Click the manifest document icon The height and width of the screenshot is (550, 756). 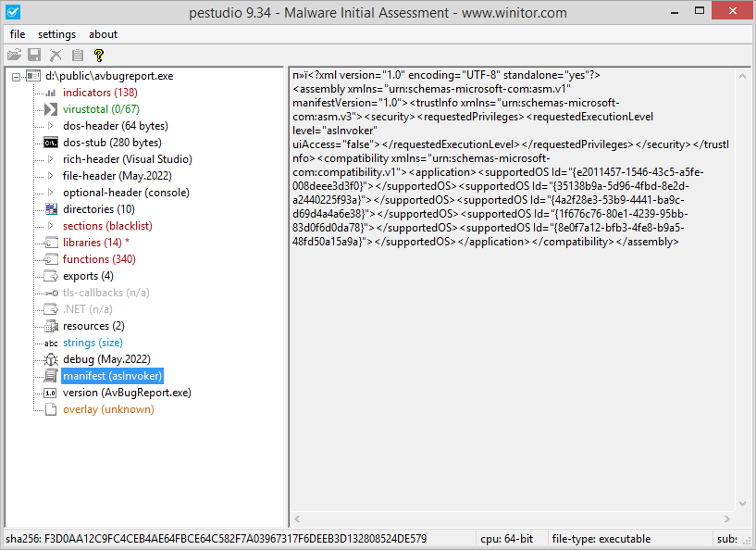pyautogui.click(x=51, y=376)
